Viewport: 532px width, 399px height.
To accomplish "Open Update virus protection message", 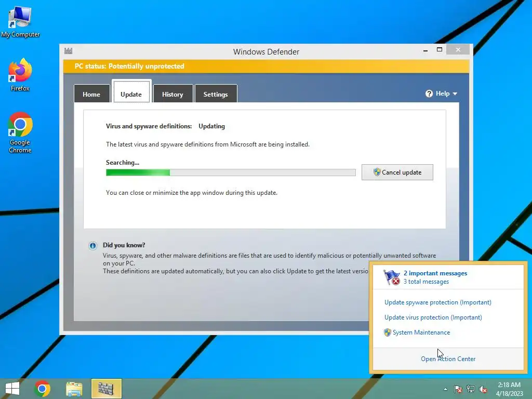I will click(433, 317).
